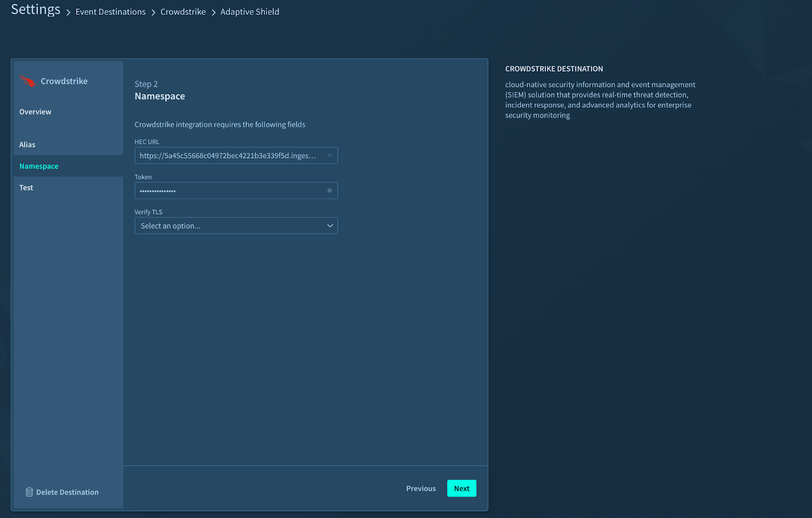Click the chevron after Settings in breadcrumb
The width and height of the screenshot is (812, 518).
[x=69, y=12]
